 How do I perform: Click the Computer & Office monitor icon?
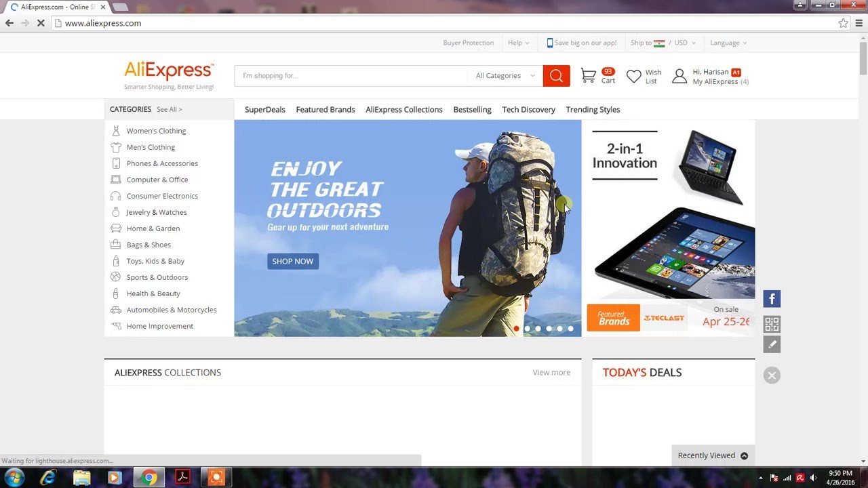click(x=116, y=180)
